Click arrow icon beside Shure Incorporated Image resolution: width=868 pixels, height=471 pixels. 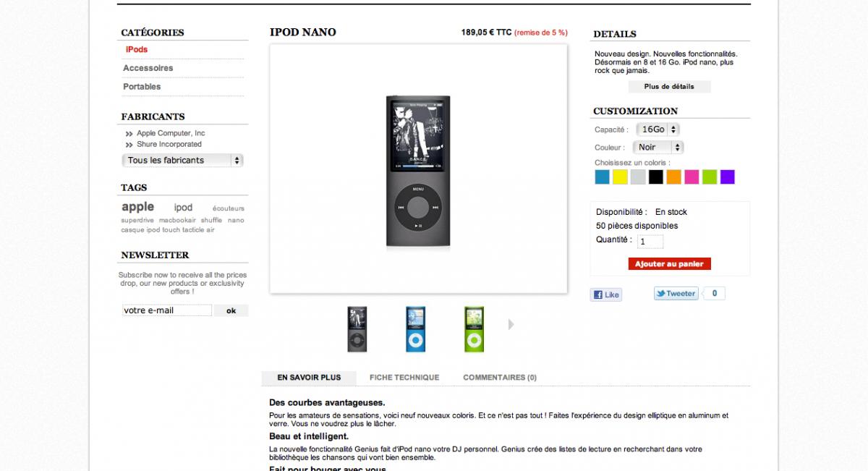click(129, 145)
